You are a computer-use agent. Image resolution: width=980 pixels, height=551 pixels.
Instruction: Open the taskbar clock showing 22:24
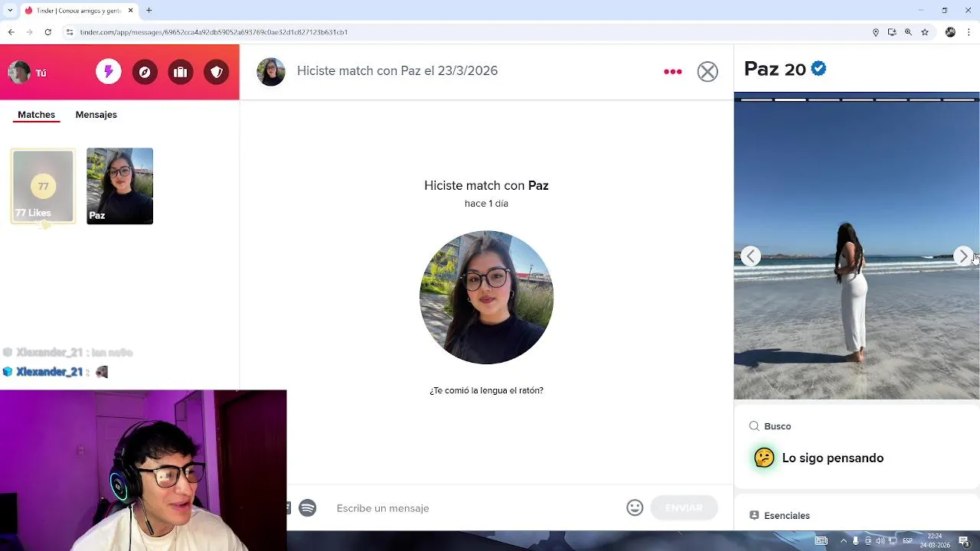(x=936, y=541)
